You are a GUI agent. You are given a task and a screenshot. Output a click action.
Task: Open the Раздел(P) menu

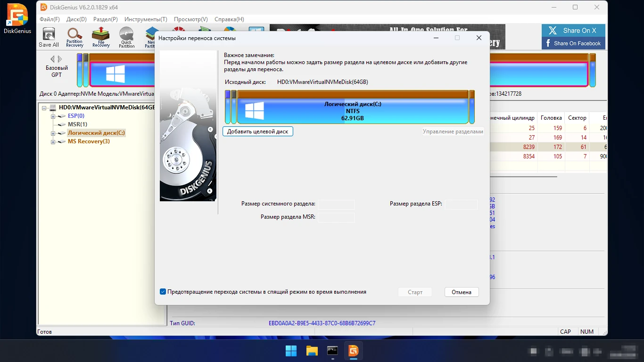tap(106, 19)
